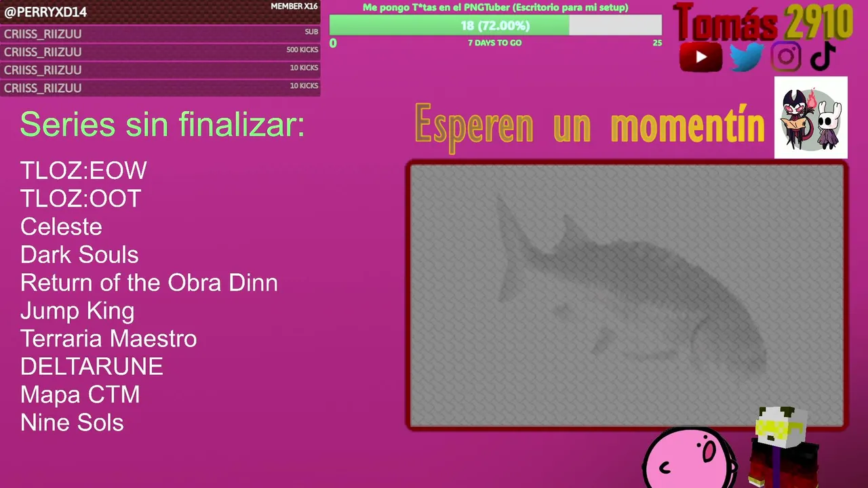Click the gray shark image panel
Viewport: 868px width, 488px height.
627,296
